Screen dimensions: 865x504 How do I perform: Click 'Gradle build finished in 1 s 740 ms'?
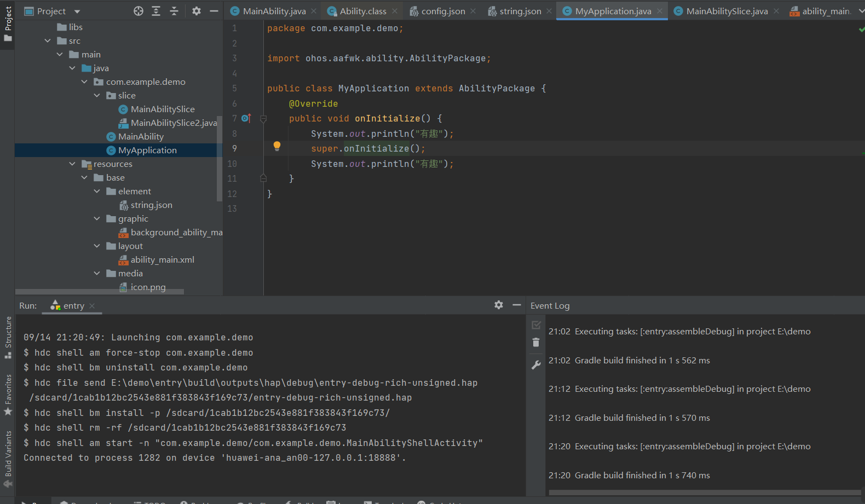[642, 475]
